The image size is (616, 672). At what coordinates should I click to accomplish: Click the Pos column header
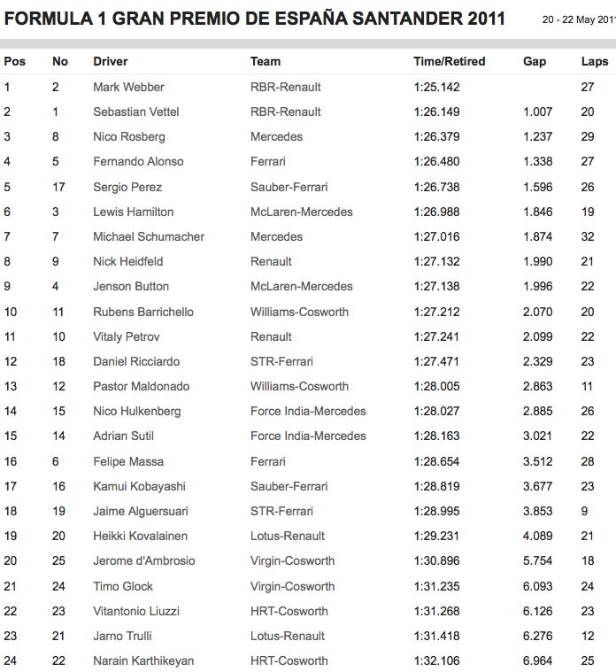[14, 62]
